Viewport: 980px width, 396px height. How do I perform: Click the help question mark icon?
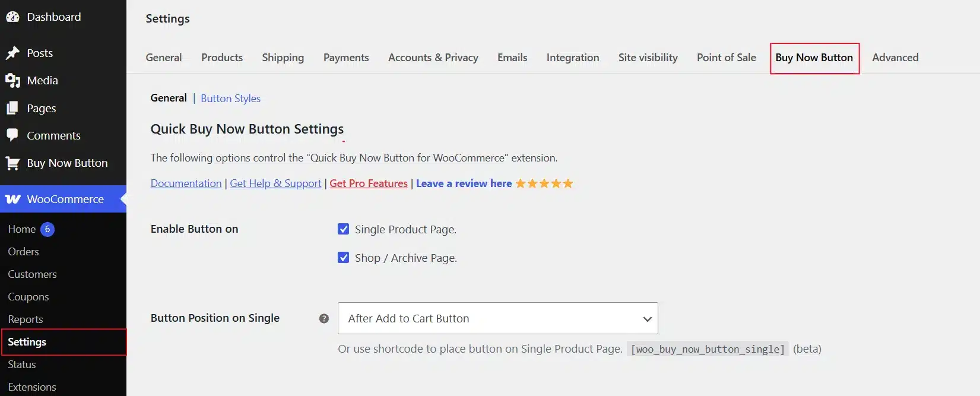point(324,318)
